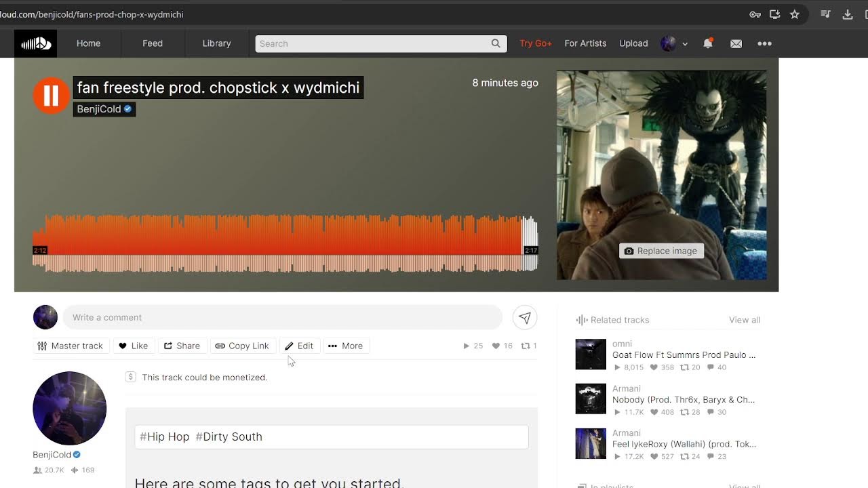The width and height of the screenshot is (868, 488).
Task: Click the browser install app icon
Action: point(774,14)
